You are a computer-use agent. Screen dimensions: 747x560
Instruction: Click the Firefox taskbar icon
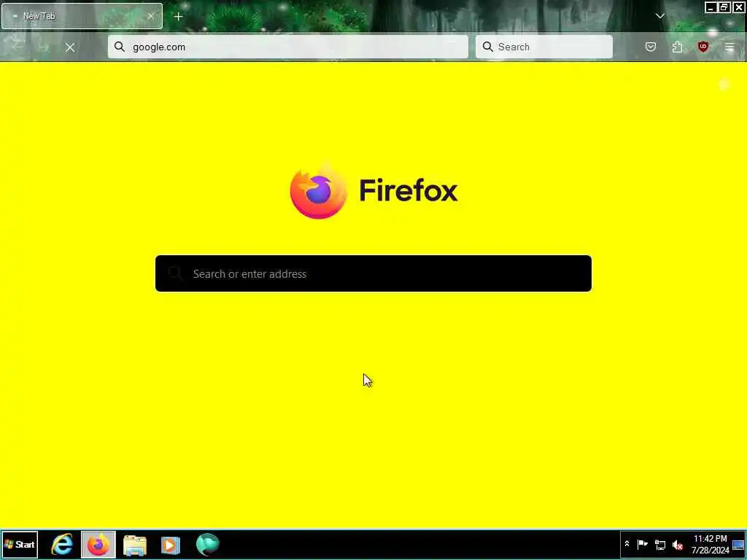tap(98, 544)
